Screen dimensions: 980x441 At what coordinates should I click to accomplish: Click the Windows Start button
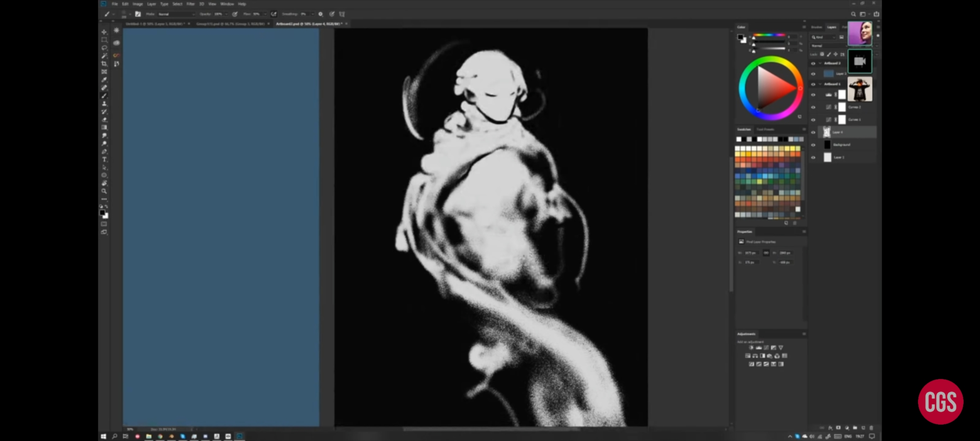(x=103, y=436)
